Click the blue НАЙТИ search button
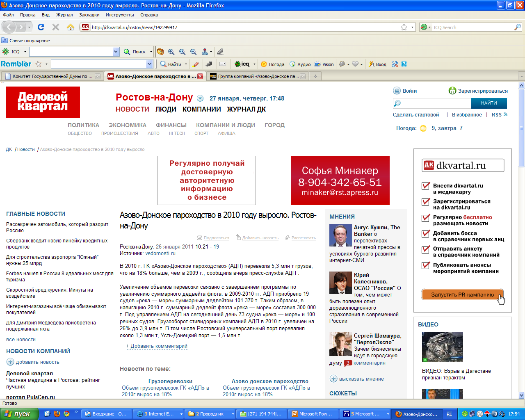This screenshot has width=525, height=420. 489,103
